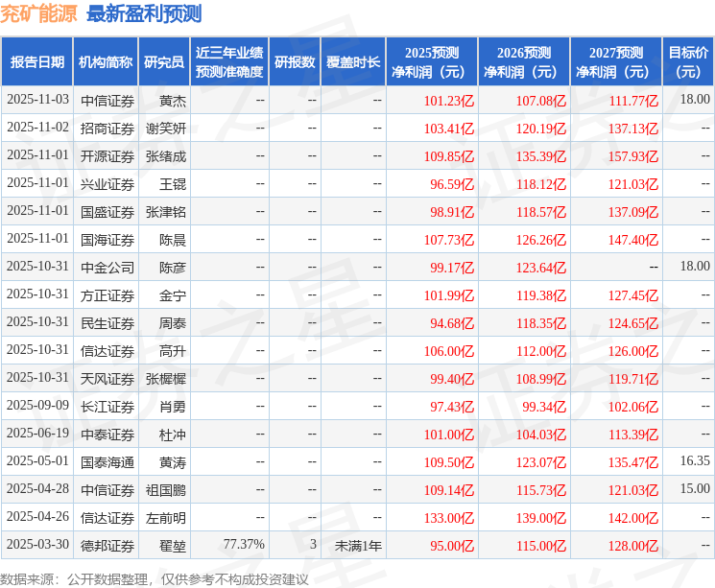The width and height of the screenshot is (715, 588).
Task: Click 国海证券 institution name
Action: click(x=107, y=240)
